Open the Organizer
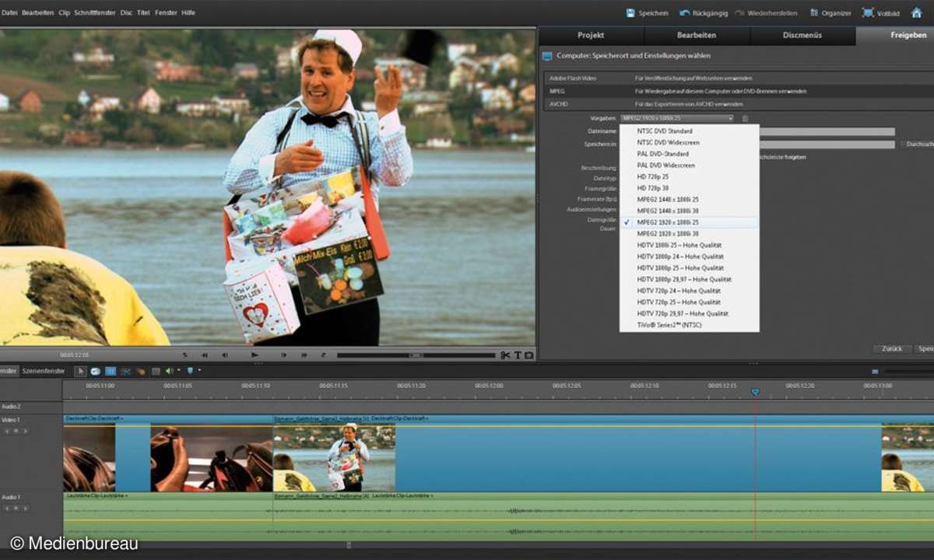This screenshot has height=560, width=934. coord(830,13)
